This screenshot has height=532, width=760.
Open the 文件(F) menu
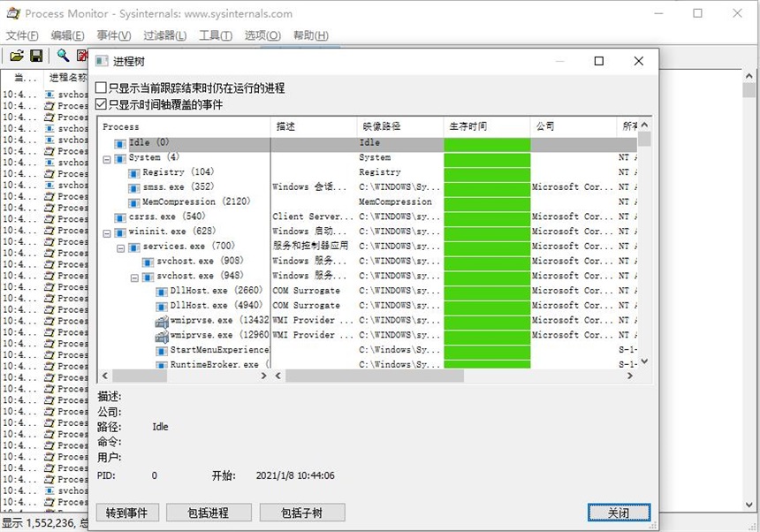pyautogui.click(x=22, y=35)
